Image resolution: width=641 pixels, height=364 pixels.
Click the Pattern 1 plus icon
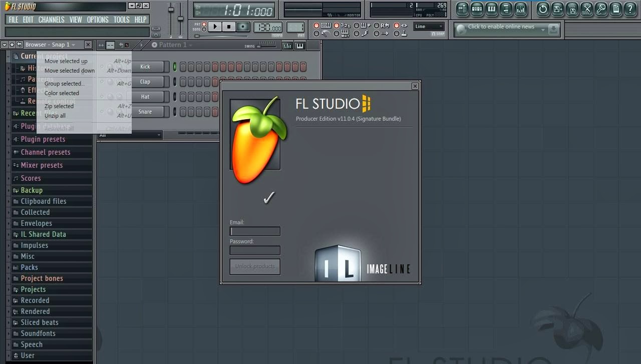tap(154, 45)
